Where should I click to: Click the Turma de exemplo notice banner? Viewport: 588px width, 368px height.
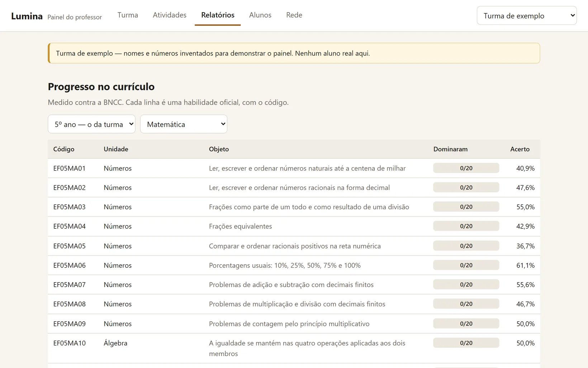(x=294, y=53)
